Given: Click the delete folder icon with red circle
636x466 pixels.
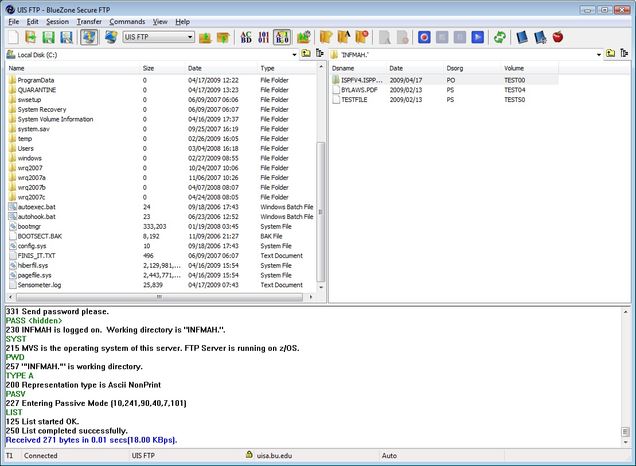Looking at the screenshot, I should tap(362, 37).
